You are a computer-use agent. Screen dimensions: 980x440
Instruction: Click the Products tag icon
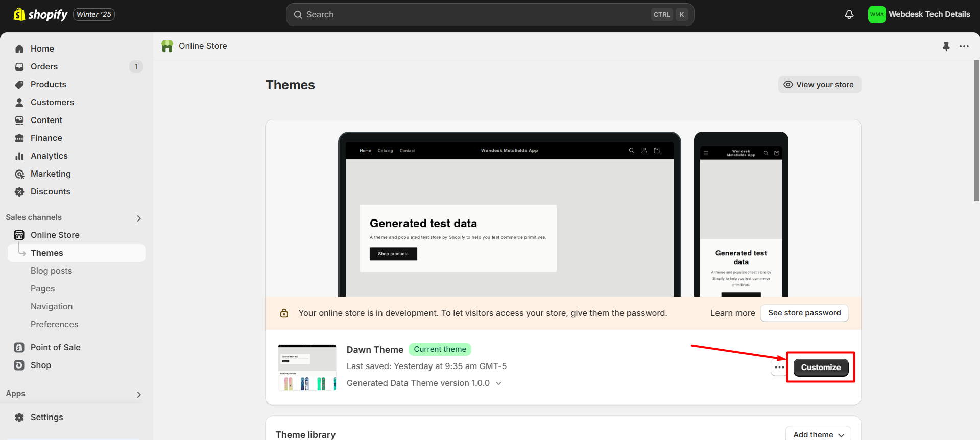[19, 84]
